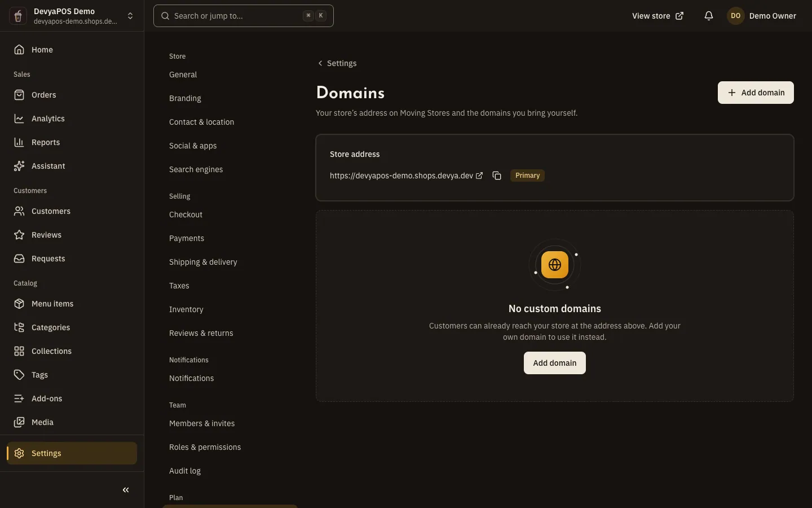Viewport: 812px width, 508px height.
Task: Focus the Search or jump to field
Action: pos(244,16)
